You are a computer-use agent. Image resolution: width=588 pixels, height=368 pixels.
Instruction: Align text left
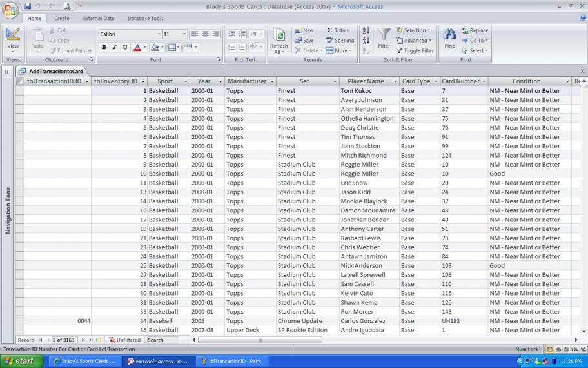tap(195, 34)
